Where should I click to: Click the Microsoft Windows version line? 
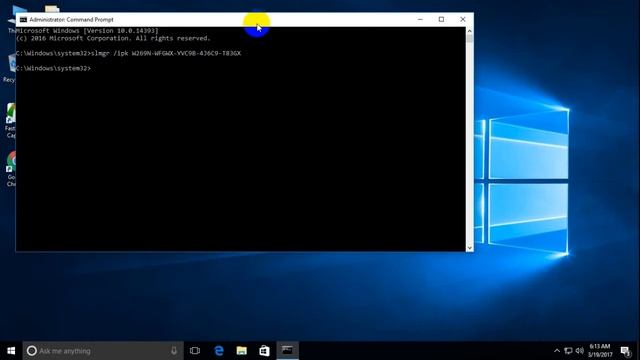tap(87, 31)
